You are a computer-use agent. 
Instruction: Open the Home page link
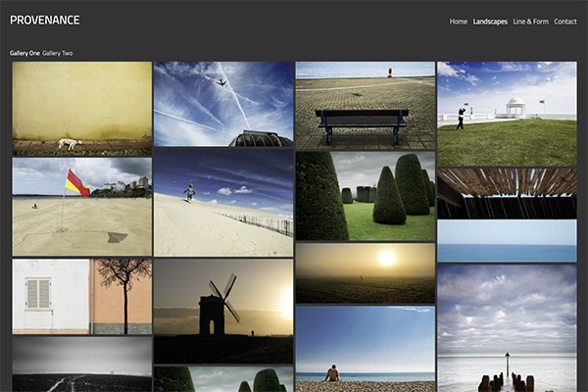point(459,22)
